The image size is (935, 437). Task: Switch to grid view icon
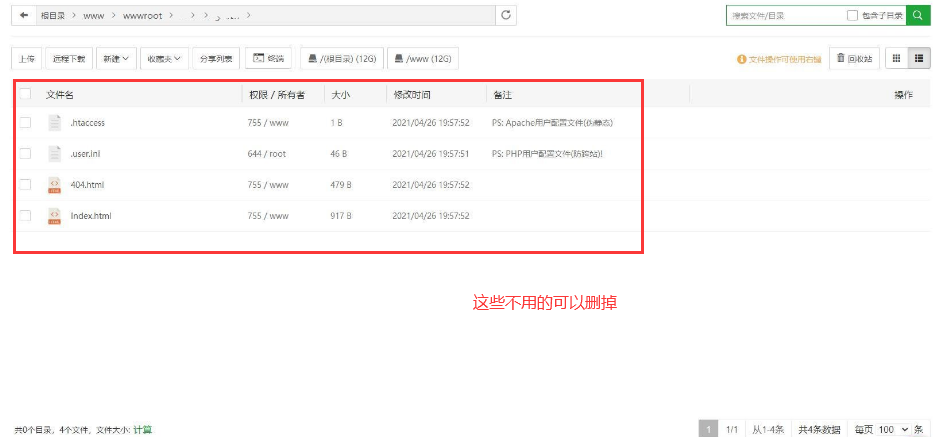coord(896,58)
